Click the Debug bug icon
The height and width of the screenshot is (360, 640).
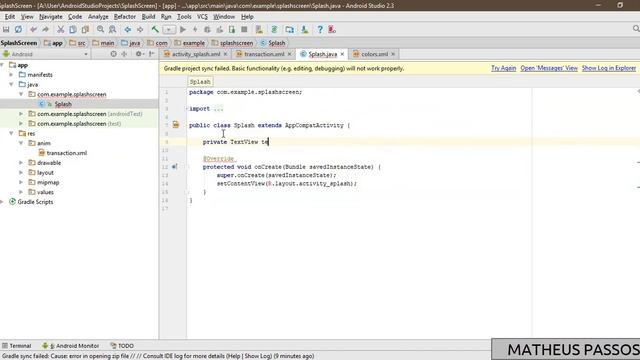pyautogui.click(x=207, y=29)
